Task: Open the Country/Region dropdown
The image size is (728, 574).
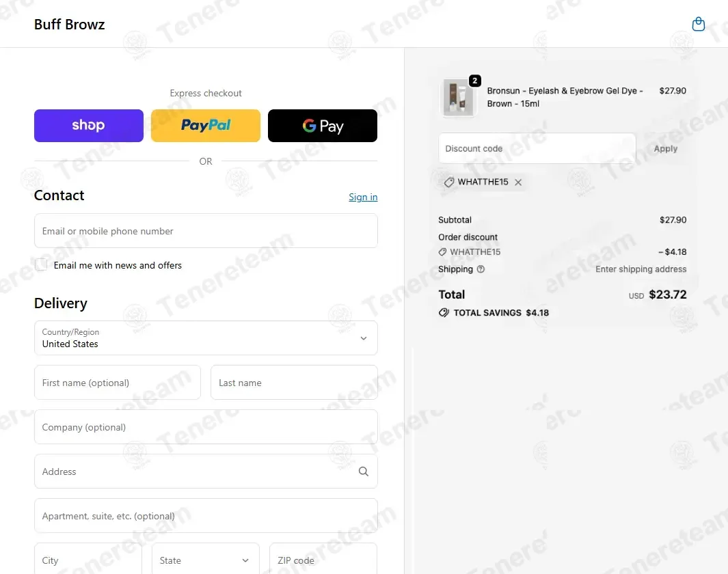Action: tap(206, 338)
